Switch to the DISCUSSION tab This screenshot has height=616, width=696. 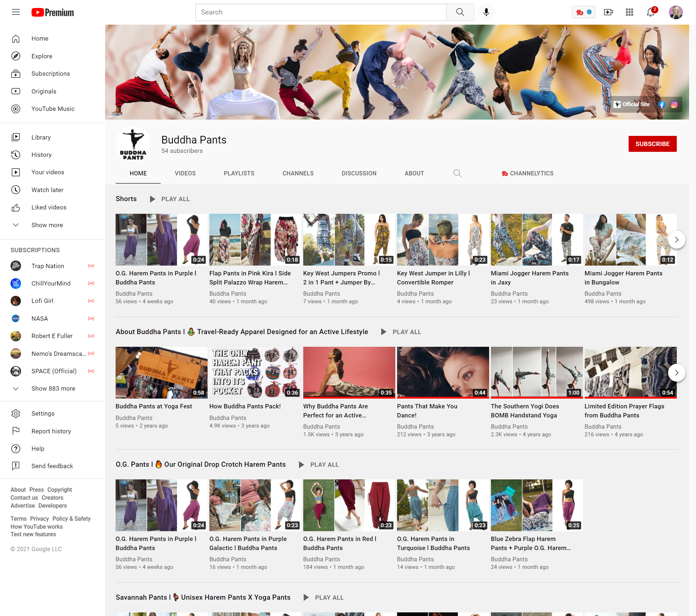pos(359,174)
